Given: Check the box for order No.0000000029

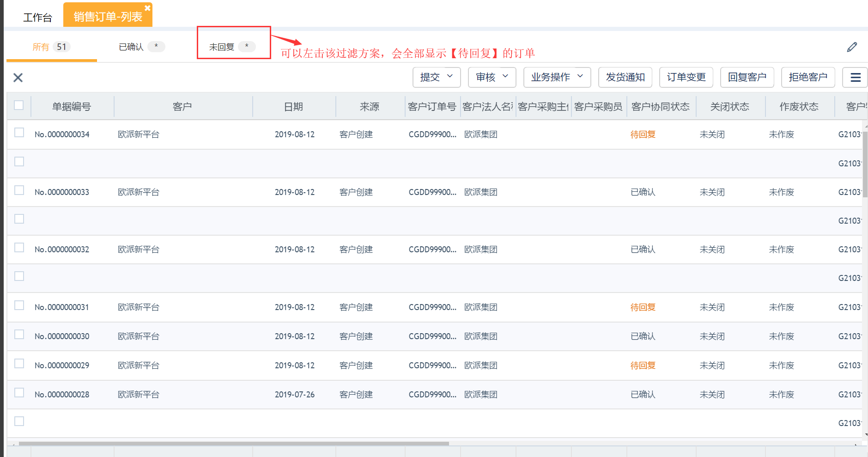Looking at the screenshot, I should click(19, 364).
